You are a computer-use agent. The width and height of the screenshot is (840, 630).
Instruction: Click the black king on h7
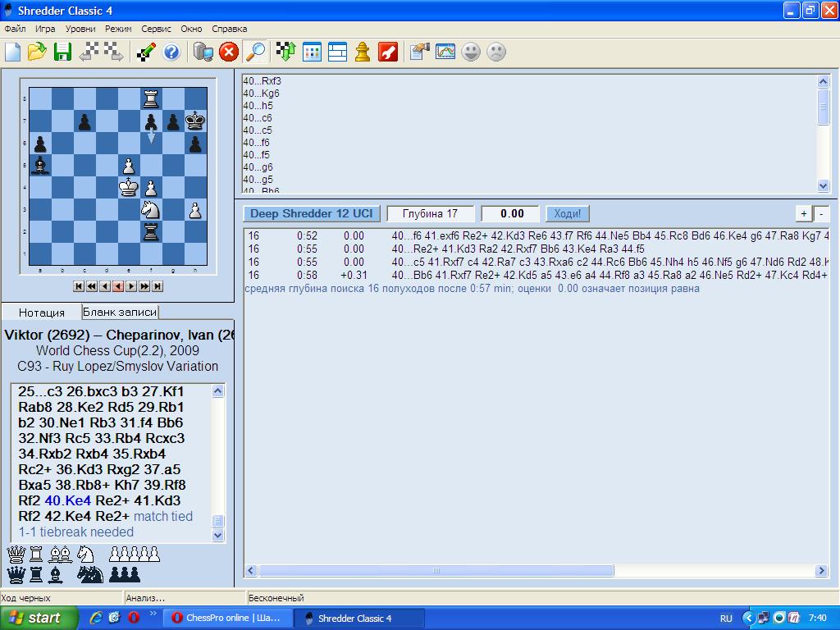pos(195,121)
